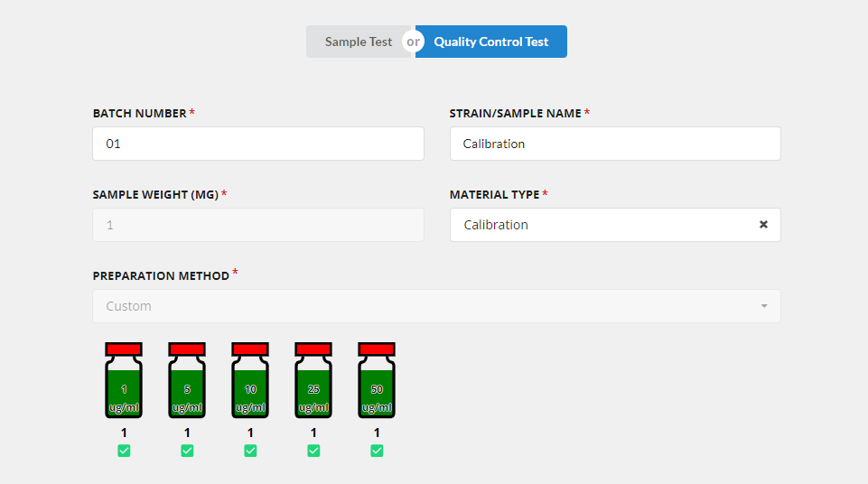Image resolution: width=868 pixels, height=484 pixels.
Task: Uncheck the checkbox under 5 ug/ml vial
Action: 187,451
